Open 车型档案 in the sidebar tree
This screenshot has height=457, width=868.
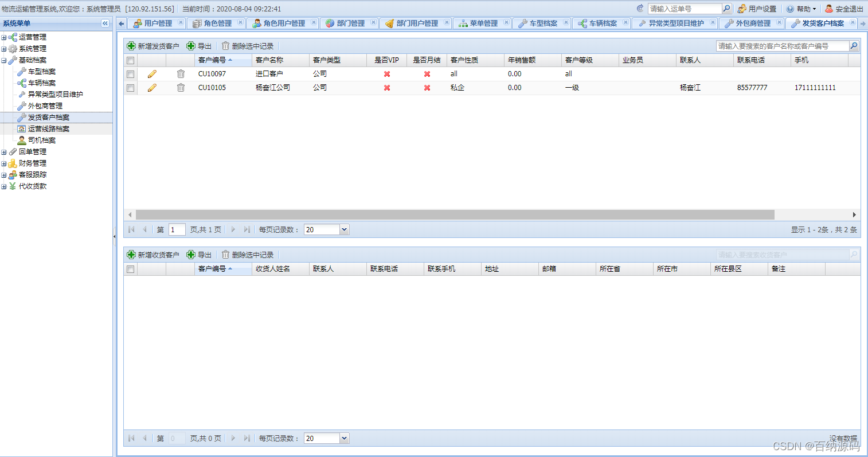click(x=42, y=72)
